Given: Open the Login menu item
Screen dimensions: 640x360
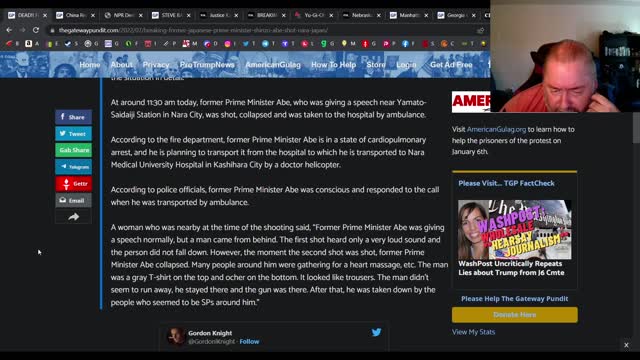Looking at the screenshot, I should pos(406,64).
